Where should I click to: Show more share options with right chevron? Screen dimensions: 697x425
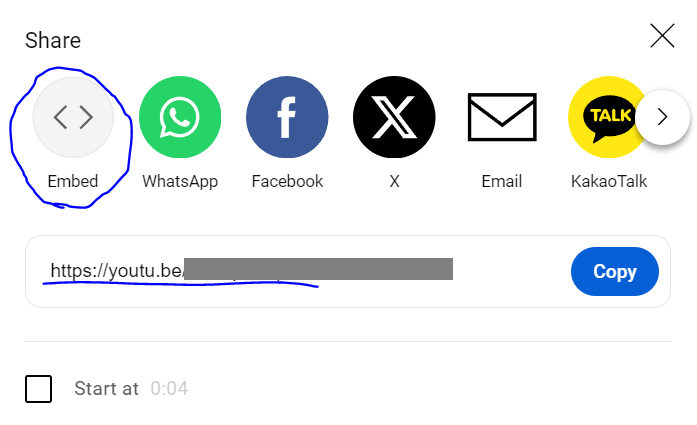point(662,117)
